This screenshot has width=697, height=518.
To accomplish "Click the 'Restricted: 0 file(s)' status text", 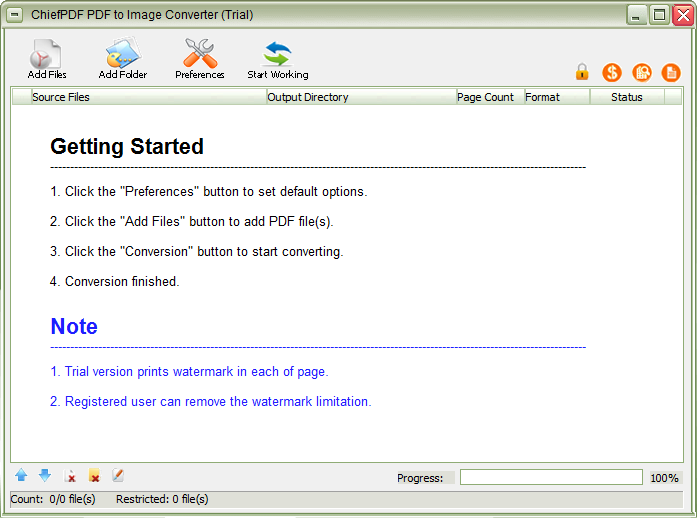I will coord(162,499).
